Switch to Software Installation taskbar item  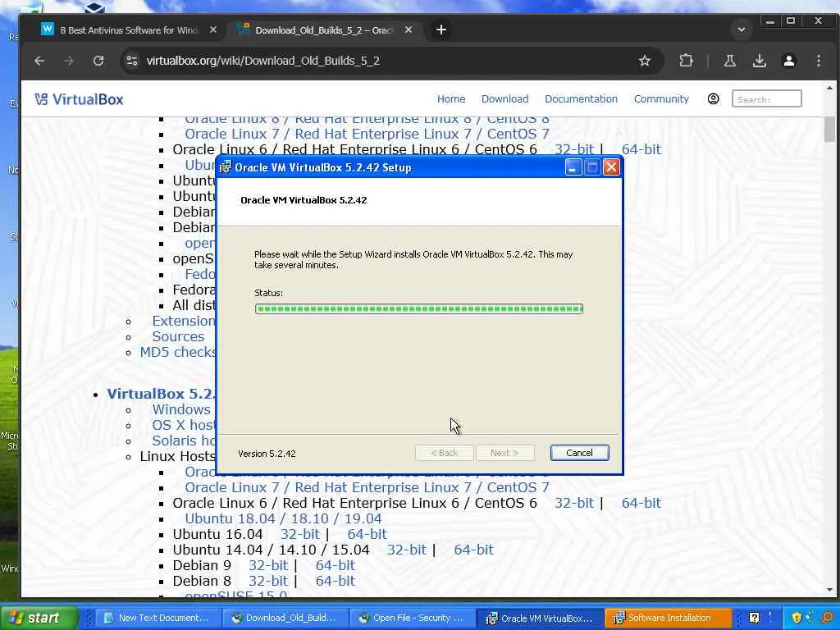click(668, 618)
